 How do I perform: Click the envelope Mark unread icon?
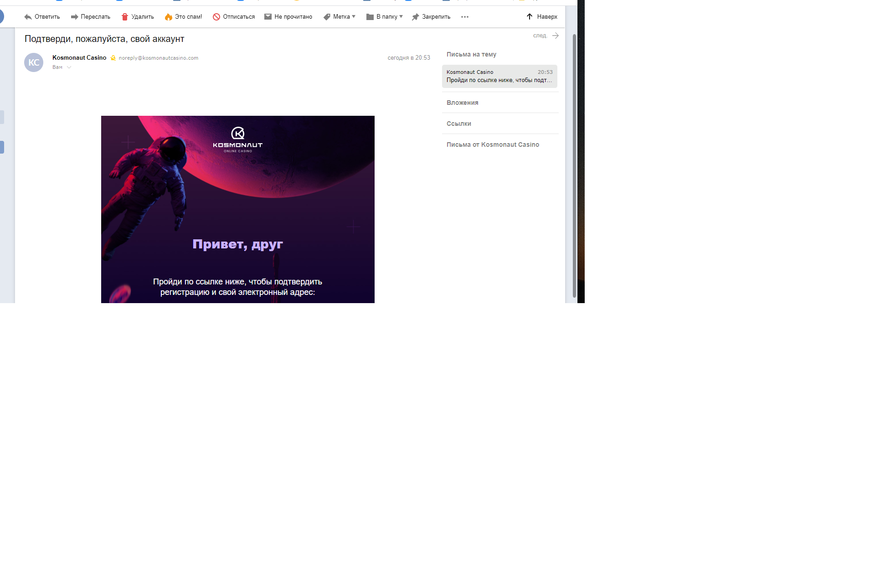268,17
